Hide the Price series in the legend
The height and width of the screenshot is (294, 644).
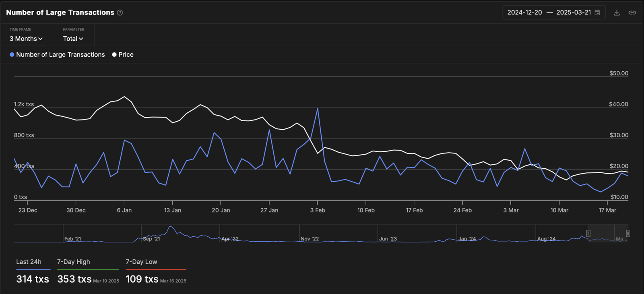click(123, 55)
